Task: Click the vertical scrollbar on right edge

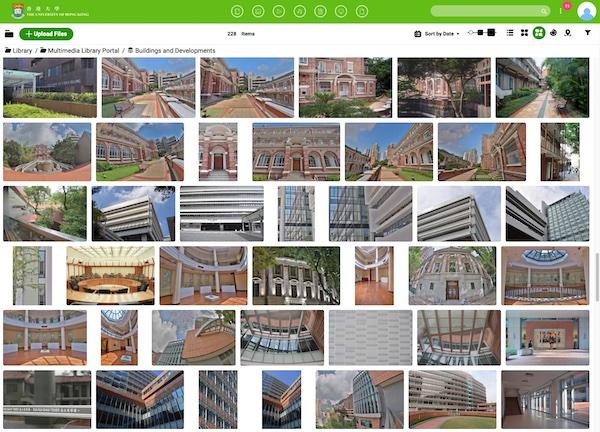Action: pos(597,277)
